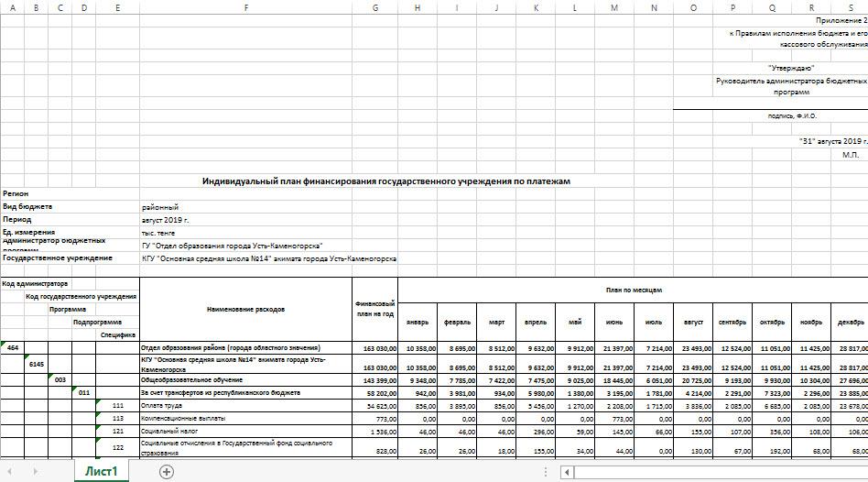The image size is (868, 482).
Task: Open the Лист1 sheet tab
Action: (x=102, y=472)
